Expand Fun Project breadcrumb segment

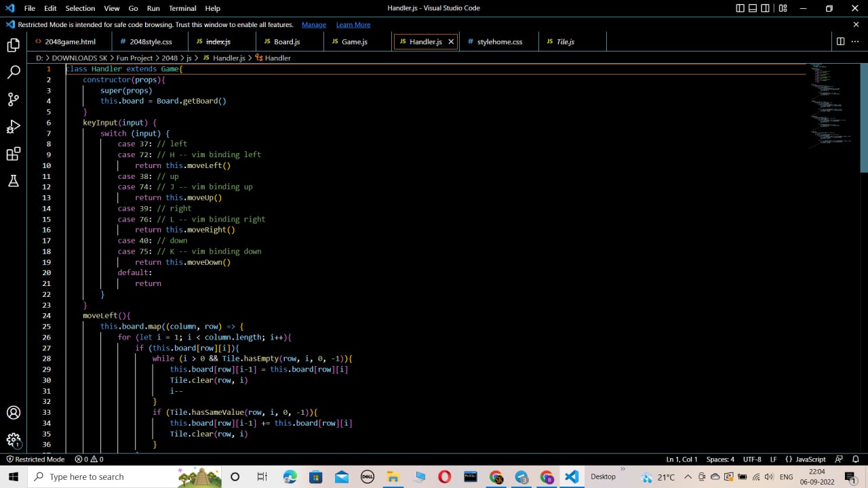click(134, 58)
